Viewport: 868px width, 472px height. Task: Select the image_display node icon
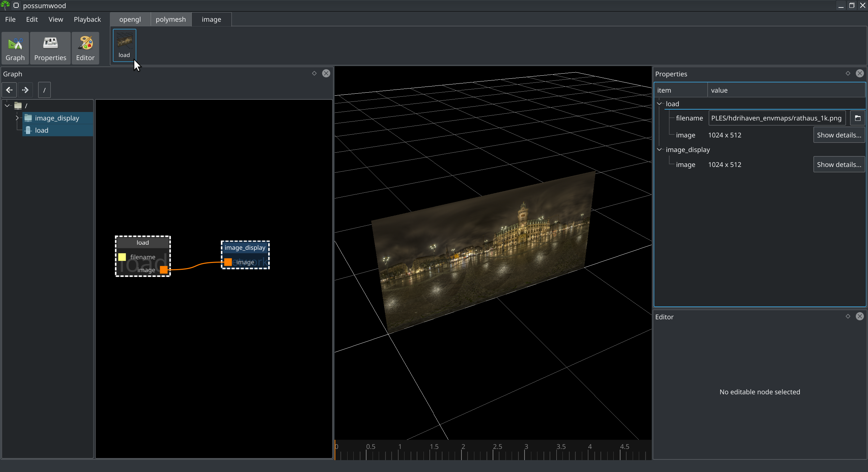28,117
